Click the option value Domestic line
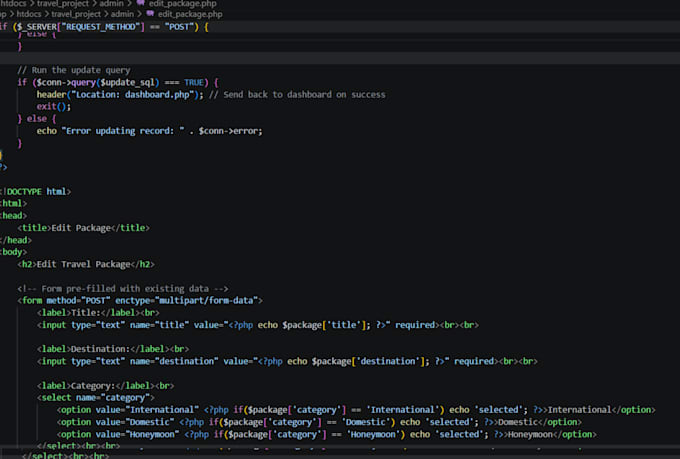The height and width of the screenshot is (459, 680). 319,422
